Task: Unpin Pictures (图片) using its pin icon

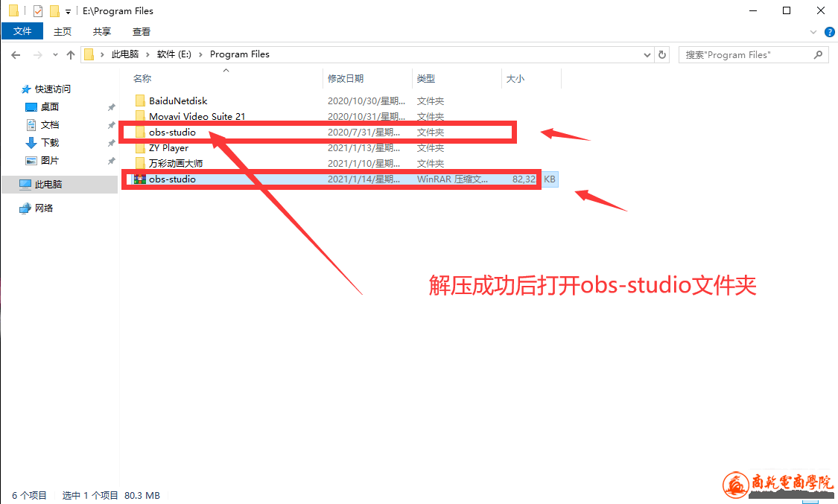Action: (111, 161)
